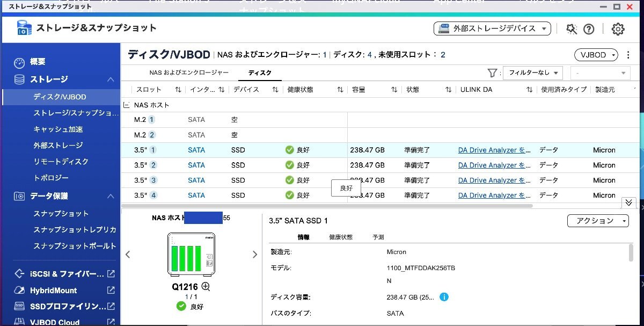Viewport: 644px width, 326px height.
Task: Open Remote Disk sidebar item
Action: (60, 161)
